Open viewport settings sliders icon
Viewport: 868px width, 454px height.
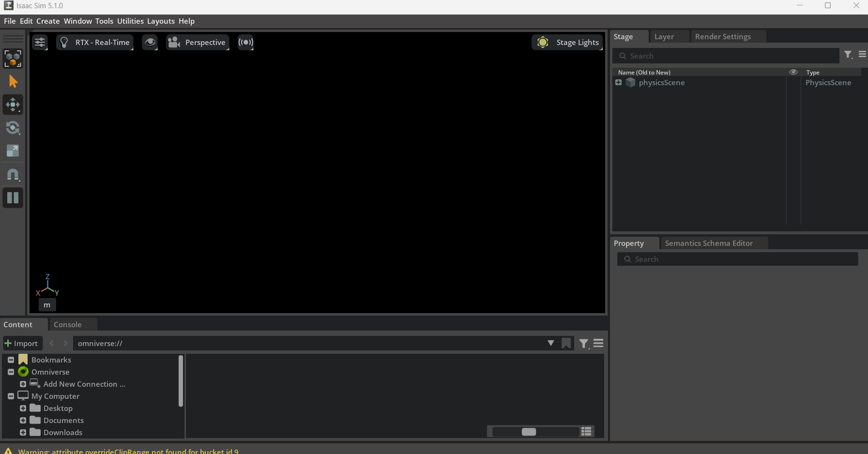point(40,43)
